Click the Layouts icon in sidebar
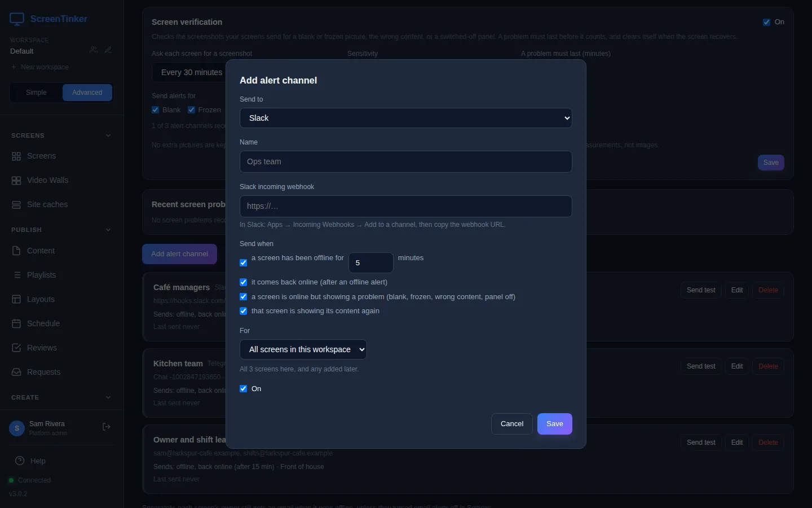 pyautogui.click(x=16, y=299)
